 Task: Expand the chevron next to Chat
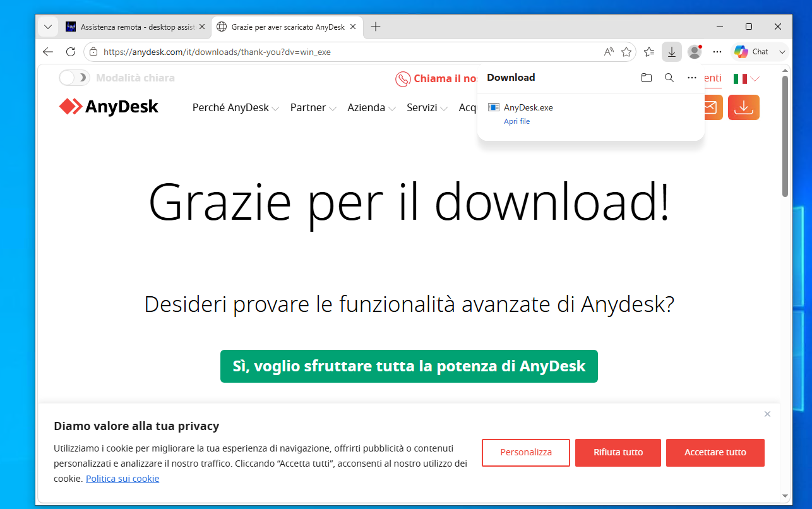[782, 52]
